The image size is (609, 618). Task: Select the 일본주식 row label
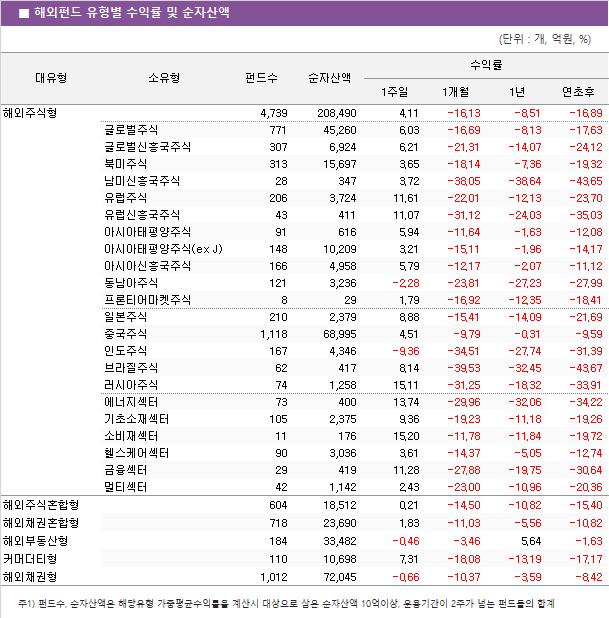[125, 317]
